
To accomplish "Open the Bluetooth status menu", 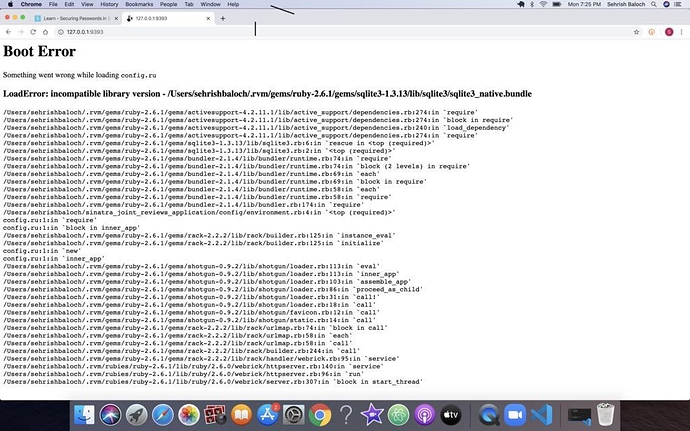I will [532, 4].
